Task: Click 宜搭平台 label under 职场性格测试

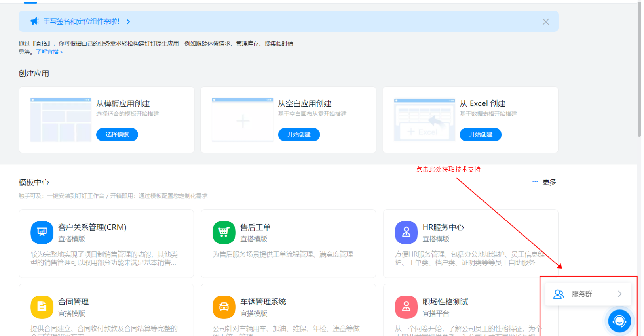Action: click(436, 313)
